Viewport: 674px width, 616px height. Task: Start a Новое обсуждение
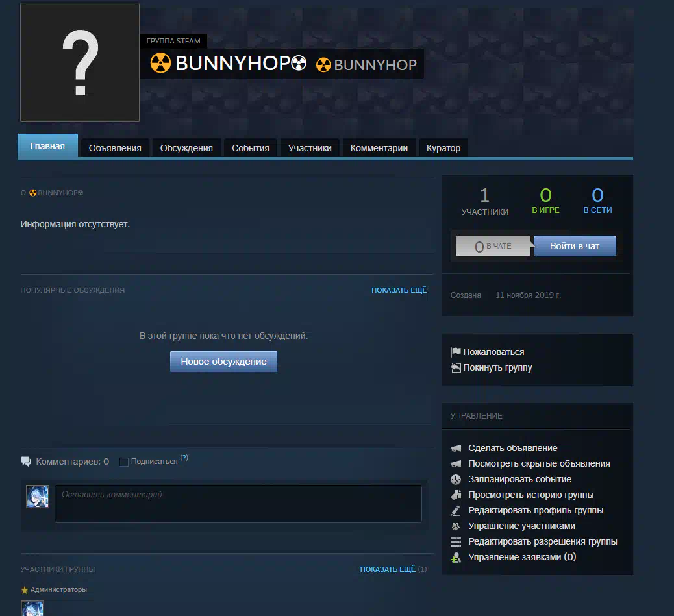[x=223, y=362]
